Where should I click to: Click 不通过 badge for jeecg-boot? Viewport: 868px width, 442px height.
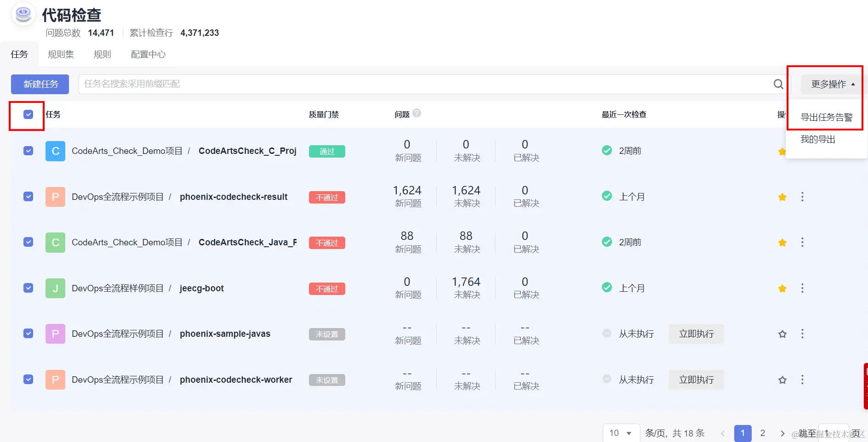(327, 289)
